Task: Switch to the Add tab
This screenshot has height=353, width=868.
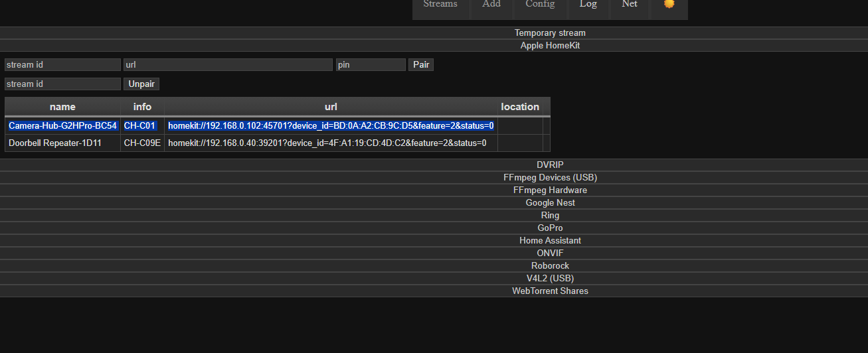Action: click(x=491, y=5)
